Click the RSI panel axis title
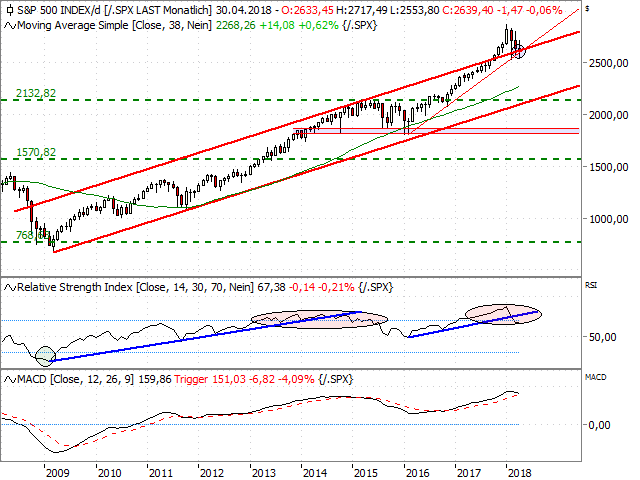Screen dimensions: 640x480 click(591, 285)
